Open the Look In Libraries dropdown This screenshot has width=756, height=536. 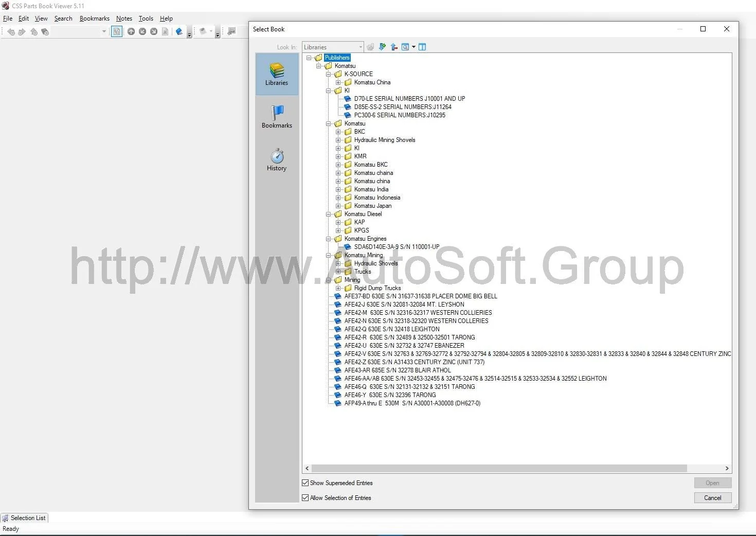tap(360, 47)
